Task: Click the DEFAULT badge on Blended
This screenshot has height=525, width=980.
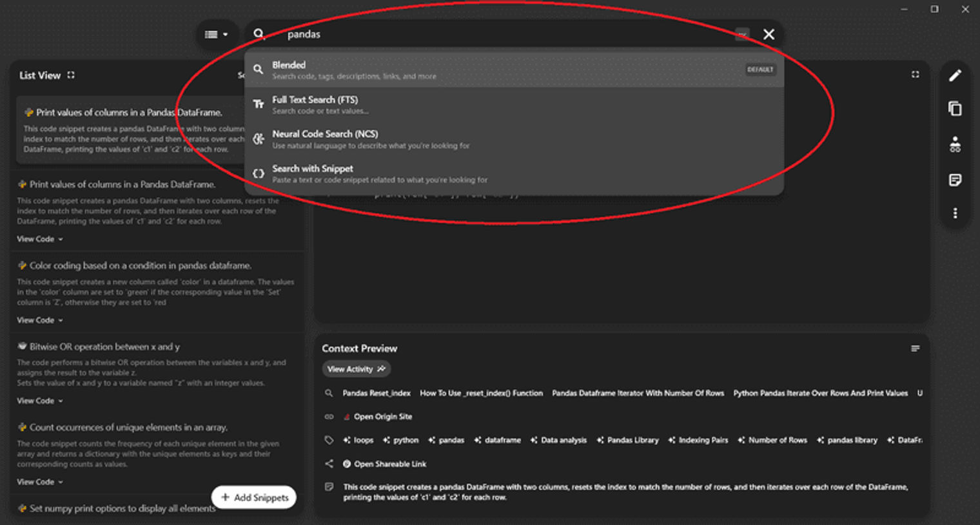Action: tap(760, 70)
